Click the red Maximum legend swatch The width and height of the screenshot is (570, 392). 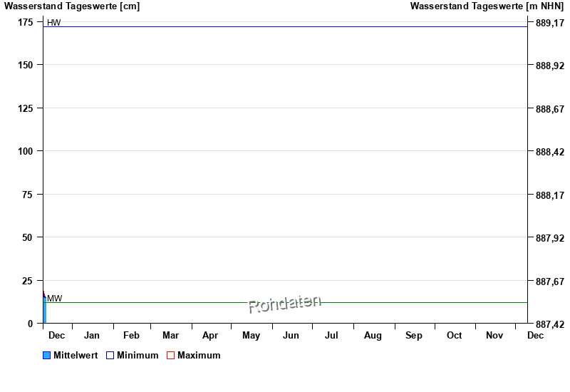click(x=170, y=356)
